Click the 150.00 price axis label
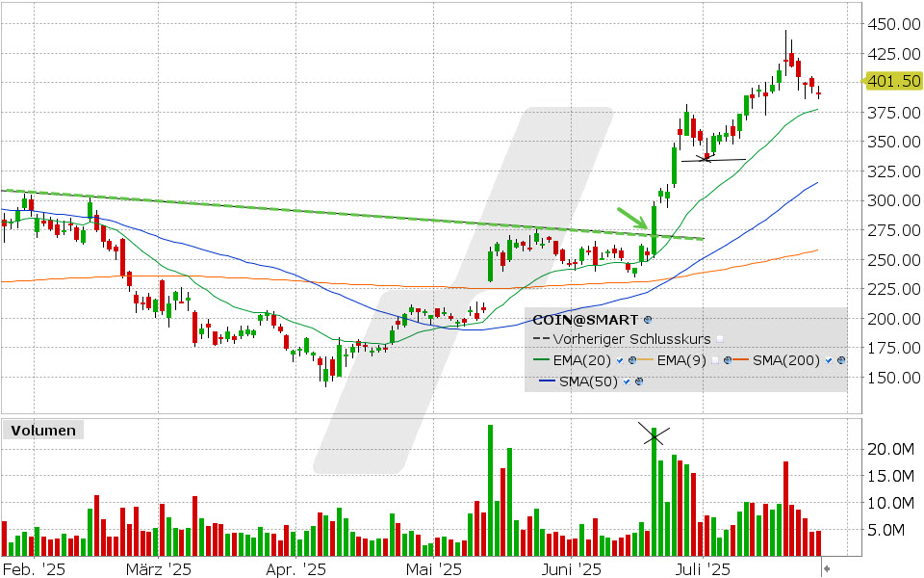The width and height of the screenshot is (924, 578). pyautogui.click(x=893, y=378)
